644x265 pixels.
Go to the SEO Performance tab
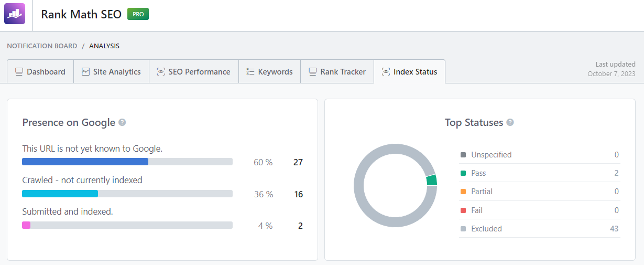click(194, 72)
